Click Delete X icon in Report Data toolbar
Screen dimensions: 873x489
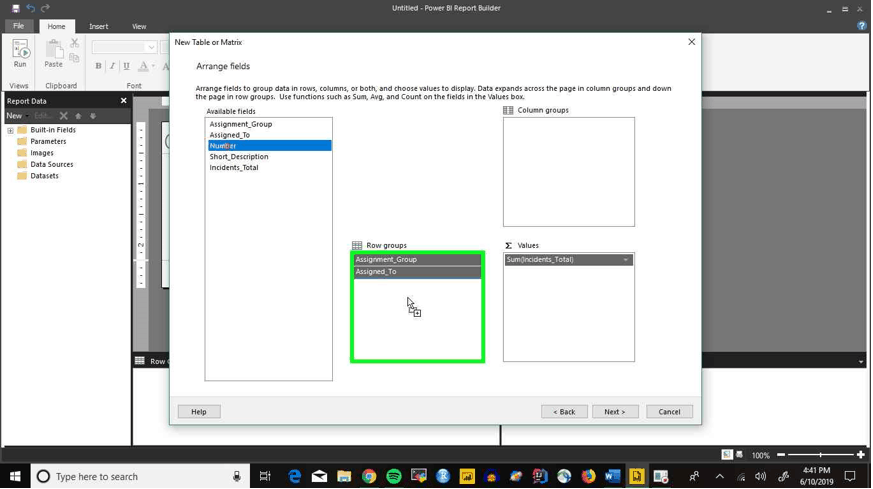click(x=63, y=116)
